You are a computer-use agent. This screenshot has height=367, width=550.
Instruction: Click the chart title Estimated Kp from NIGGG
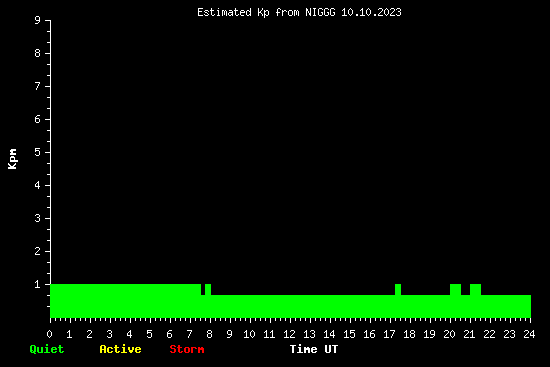266,13
